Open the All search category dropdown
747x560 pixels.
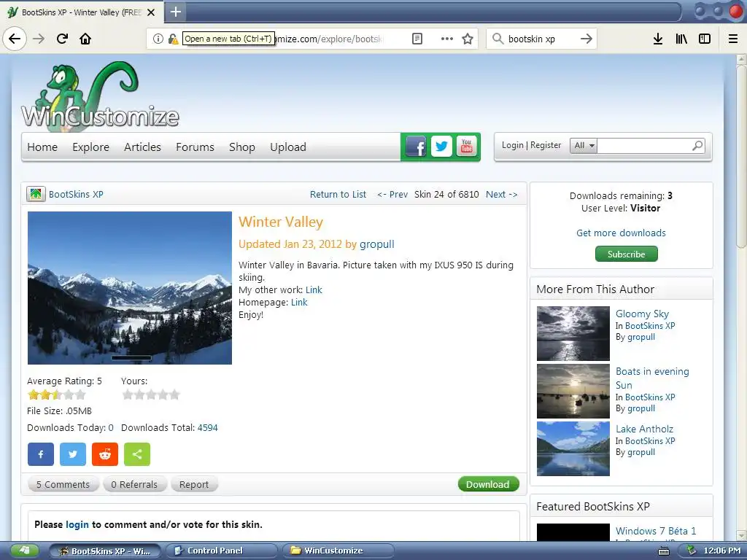click(584, 146)
